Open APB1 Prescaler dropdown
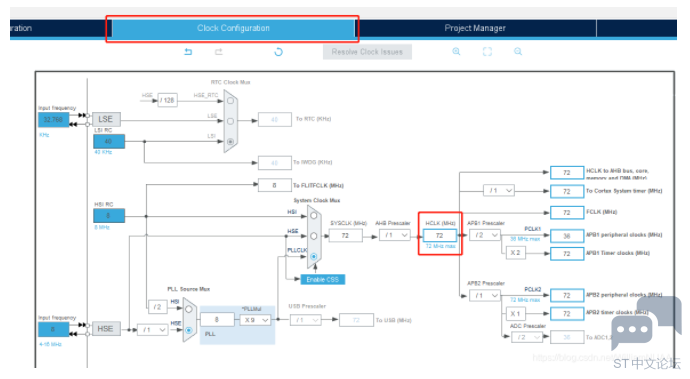The width and height of the screenshot is (690, 379). tap(484, 235)
